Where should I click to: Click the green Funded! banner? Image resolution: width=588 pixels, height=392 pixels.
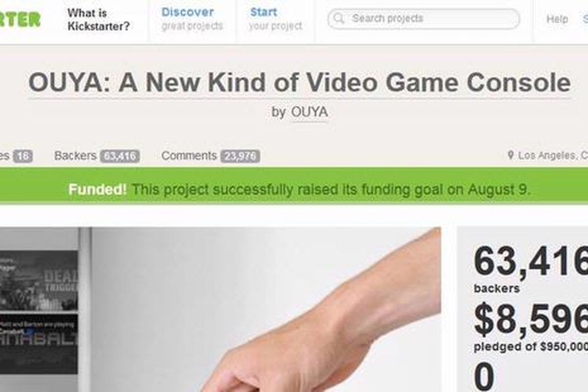point(294,190)
